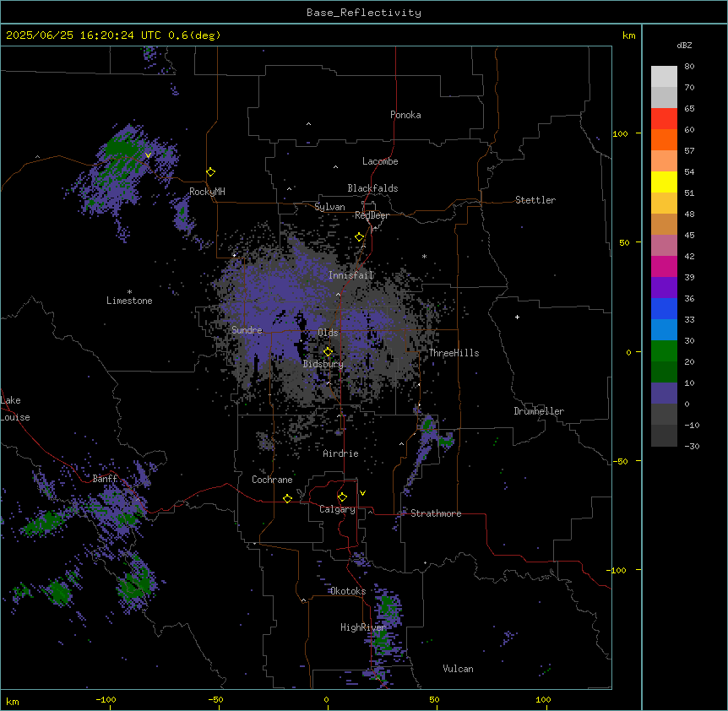Click the Blackfalds city label
This screenshot has width=728, height=711.
pyautogui.click(x=372, y=188)
